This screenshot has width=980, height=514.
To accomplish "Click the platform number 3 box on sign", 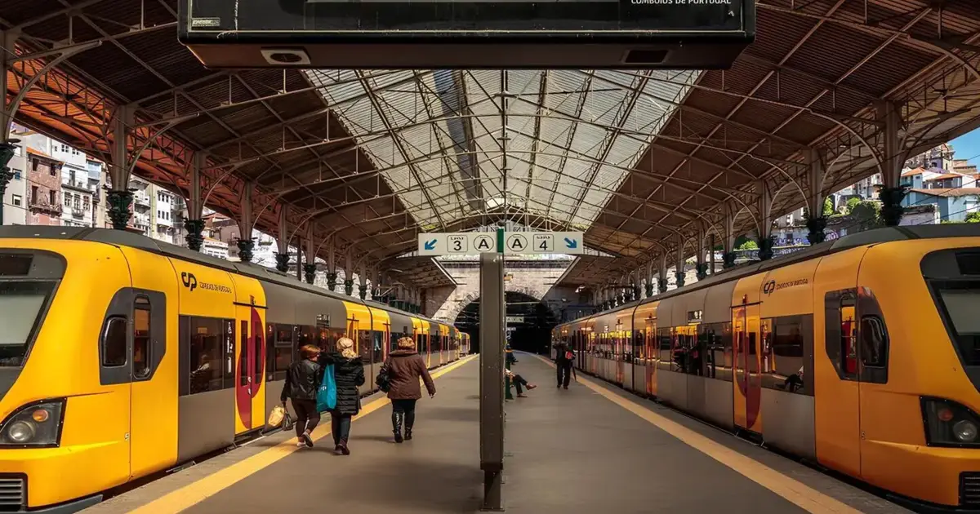I will (x=457, y=243).
